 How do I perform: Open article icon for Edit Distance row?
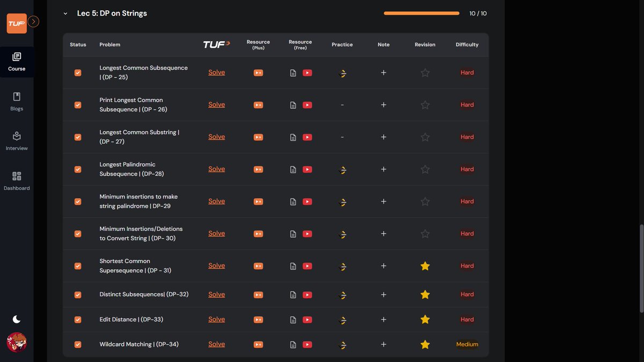click(x=293, y=320)
